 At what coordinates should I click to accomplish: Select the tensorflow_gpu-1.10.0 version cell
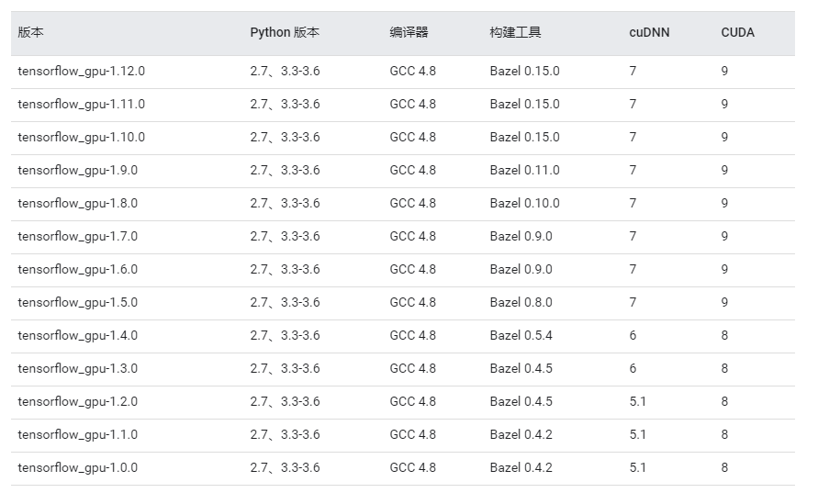click(x=82, y=137)
